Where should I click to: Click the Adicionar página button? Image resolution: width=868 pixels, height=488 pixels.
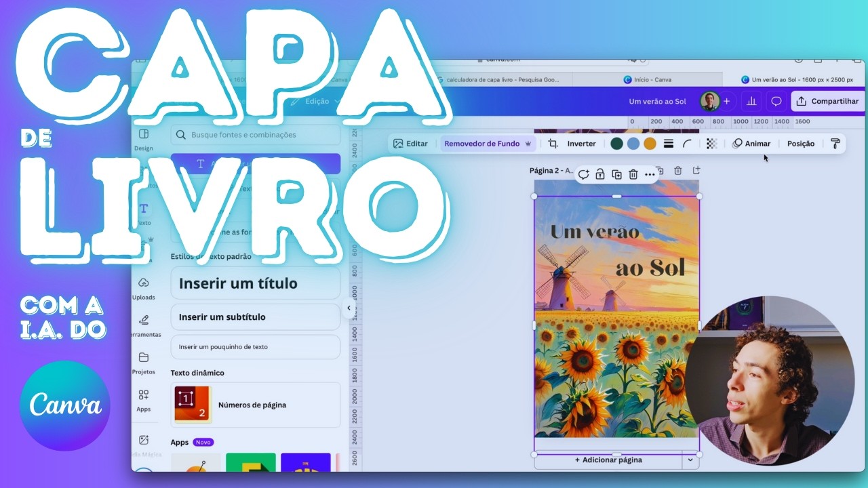click(608, 460)
